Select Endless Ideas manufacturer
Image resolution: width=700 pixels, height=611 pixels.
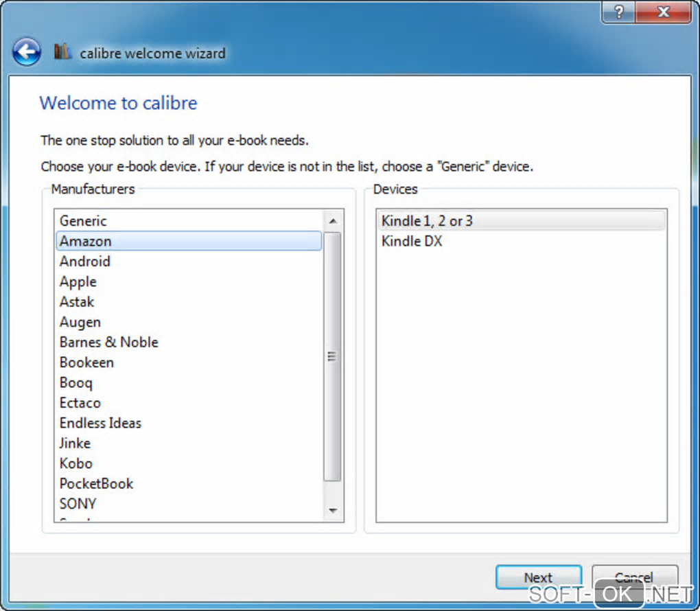click(x=189, y=422)
